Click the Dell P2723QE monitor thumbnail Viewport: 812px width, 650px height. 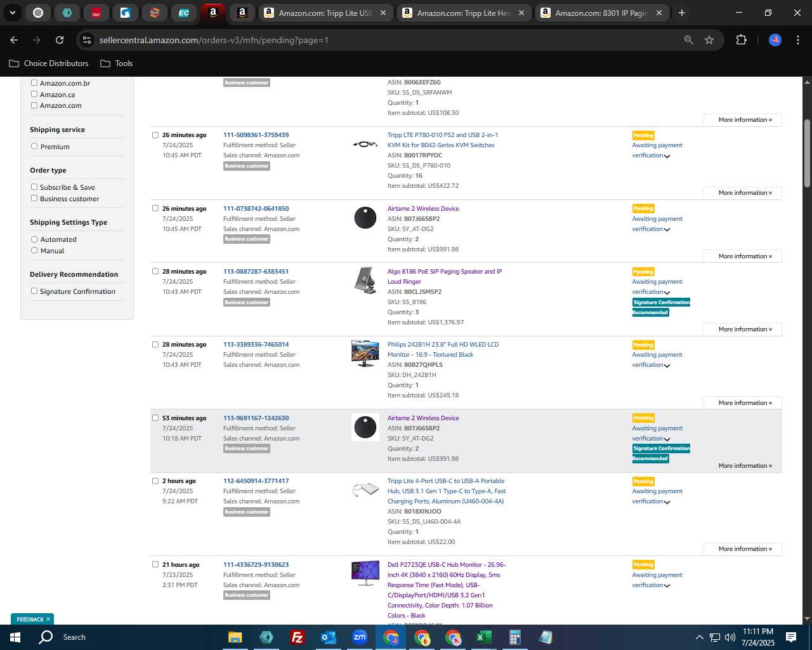[x=365, y=573]
